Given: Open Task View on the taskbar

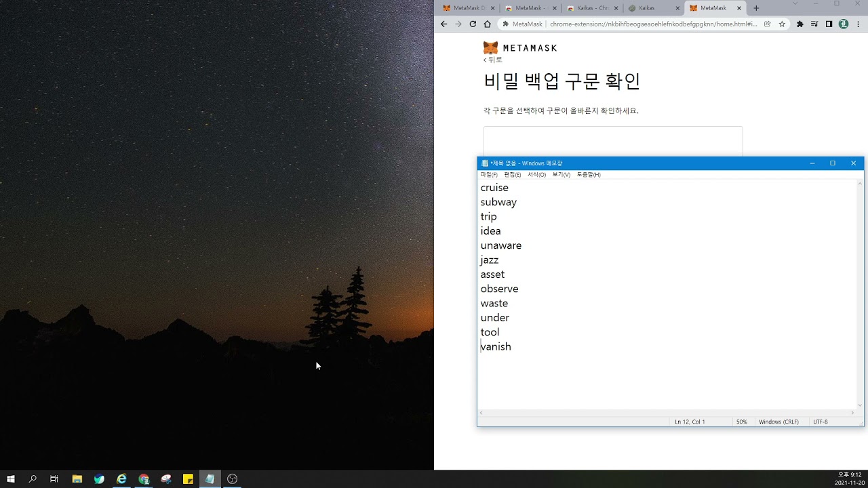Looking at the screenshot, I should [x=54, y=479].
